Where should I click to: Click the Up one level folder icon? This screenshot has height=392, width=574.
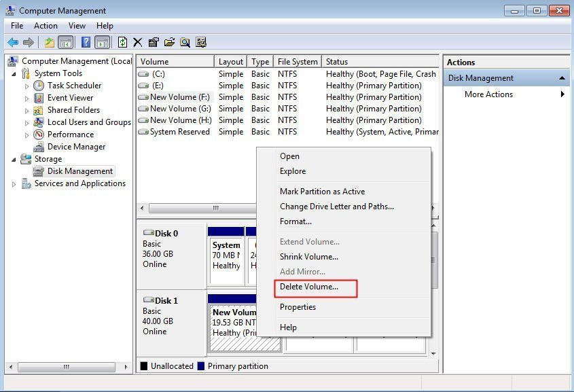click(x=50, y=42)
